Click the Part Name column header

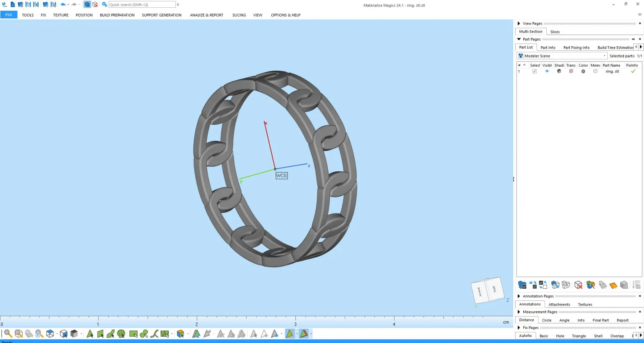[x=611, y=65]
